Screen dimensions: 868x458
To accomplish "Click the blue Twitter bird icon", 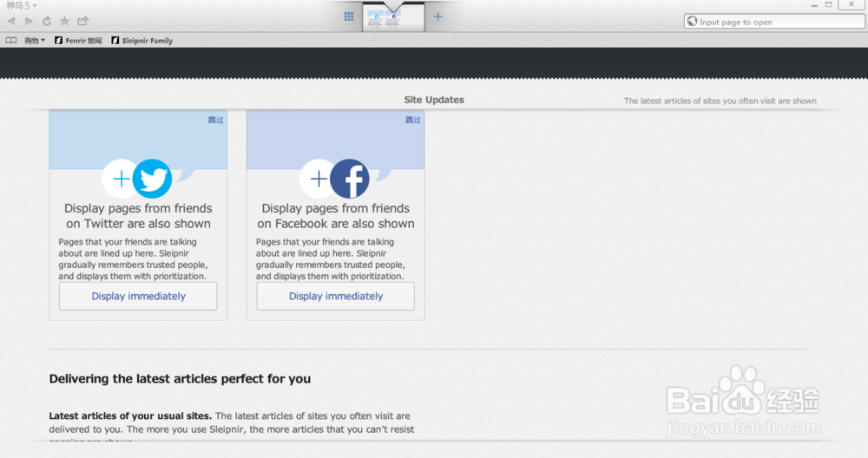I will coord(153,180).
